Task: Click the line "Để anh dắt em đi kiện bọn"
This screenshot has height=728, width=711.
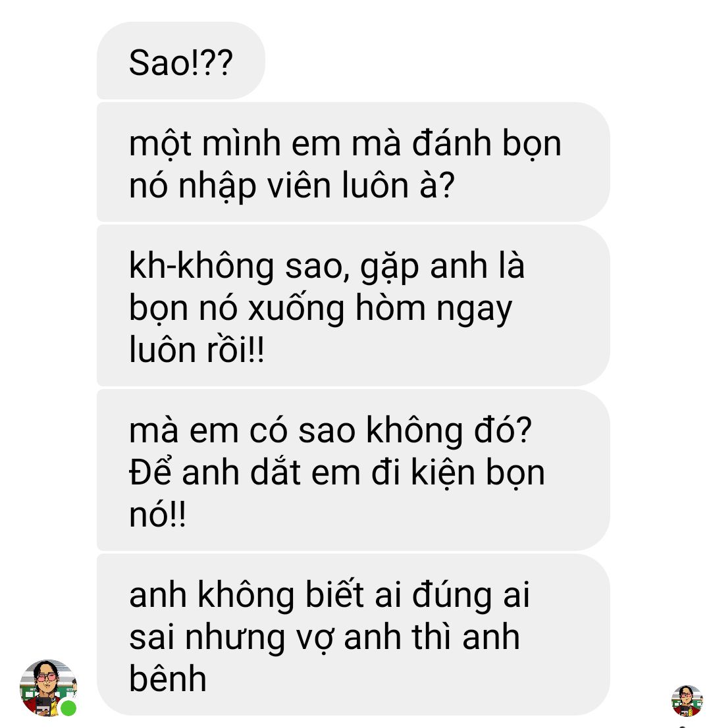Action: pyautogui.click(x=337, y=473)
